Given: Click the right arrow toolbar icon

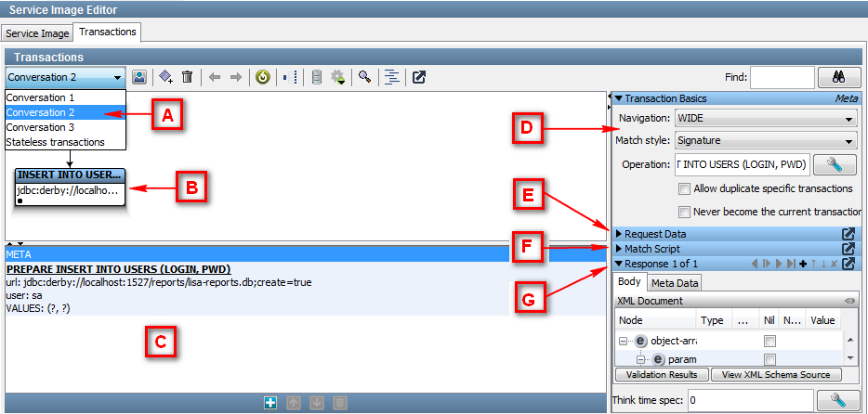Looking at the screenshot, I should click(x=236, y=77).
